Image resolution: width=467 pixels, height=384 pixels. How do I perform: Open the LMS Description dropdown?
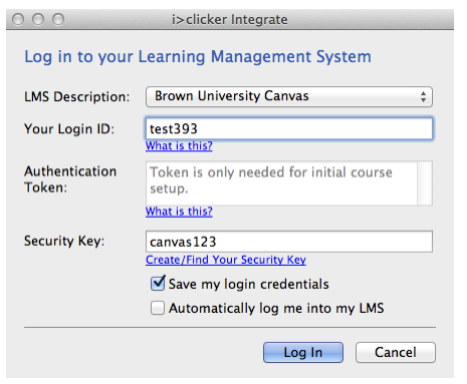coord(289,97)
